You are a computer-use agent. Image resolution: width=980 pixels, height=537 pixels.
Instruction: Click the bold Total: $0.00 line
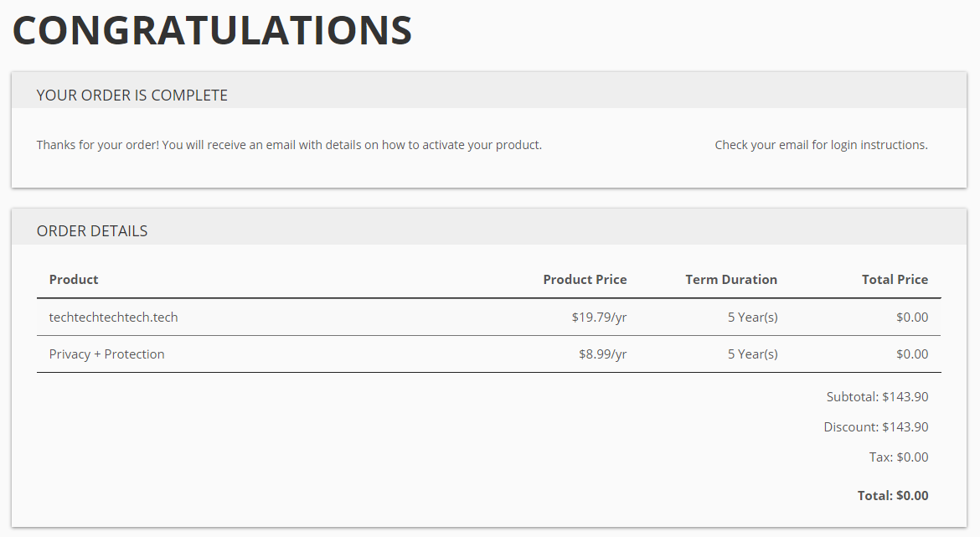pos(892,496)
